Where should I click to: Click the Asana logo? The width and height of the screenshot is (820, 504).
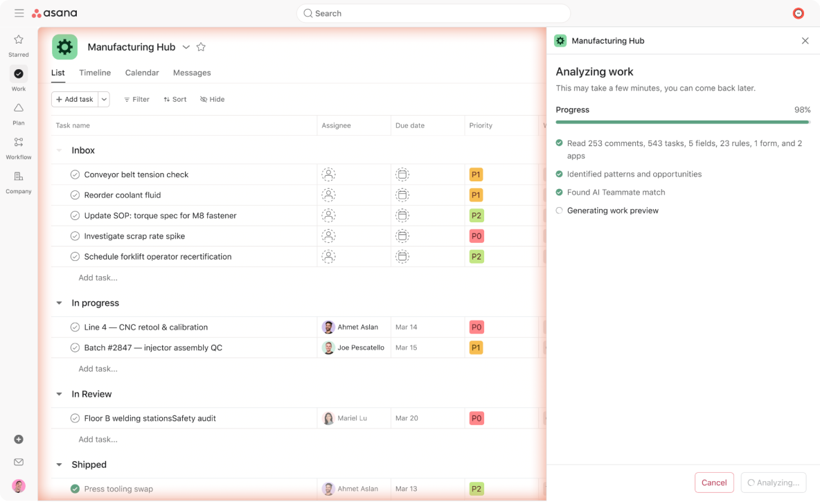(55, 13)
